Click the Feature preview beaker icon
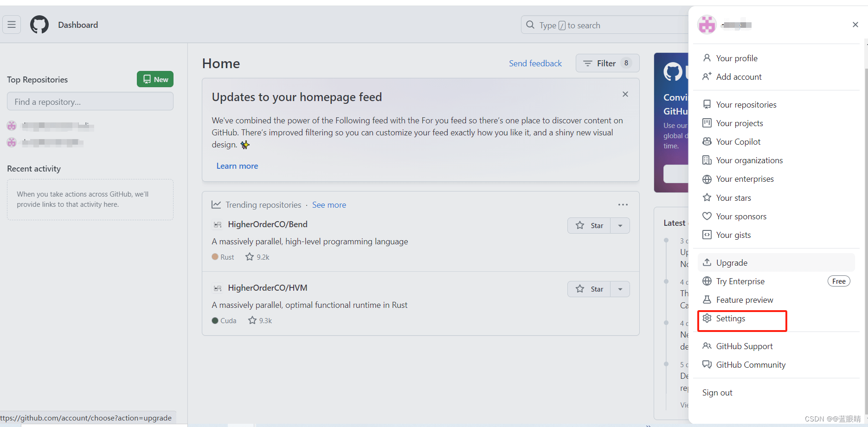 click(x=707, y=300)
